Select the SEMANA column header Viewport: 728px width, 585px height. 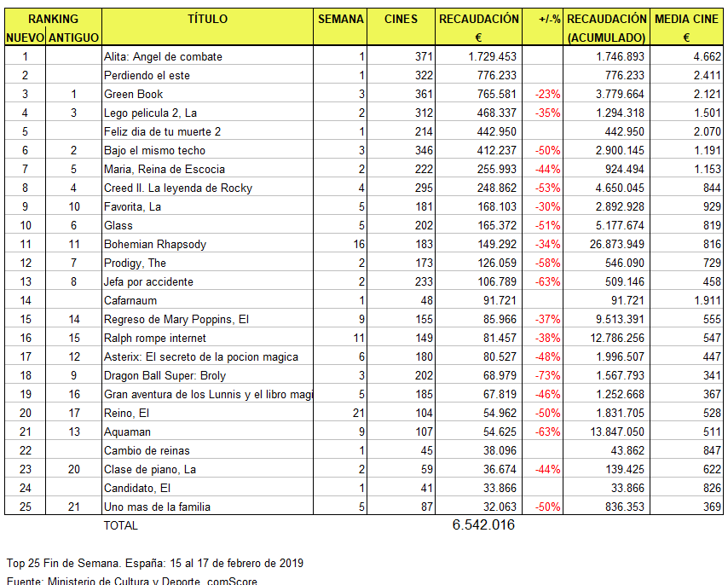340,19
